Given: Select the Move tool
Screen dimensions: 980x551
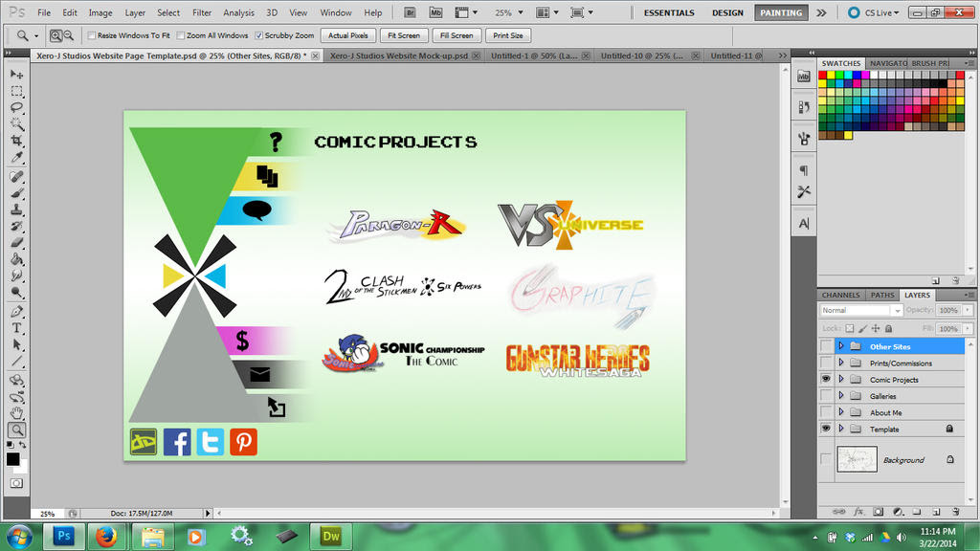Looking at the screenshot, I should pos(17,75).
